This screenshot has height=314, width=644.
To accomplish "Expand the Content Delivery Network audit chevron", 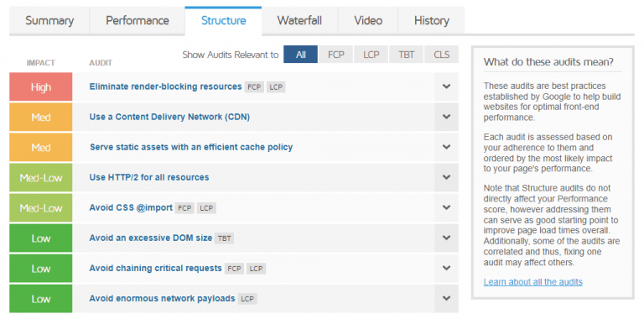I will [446, 117].
